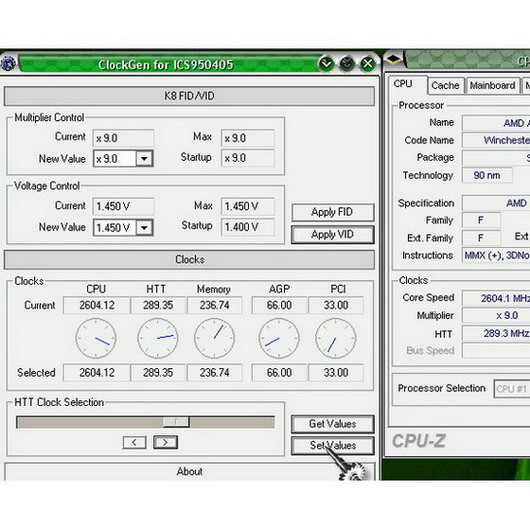Viewport: 530px width, 530px height.
Task: Click the Current CPU clock 2604.12 value
Action: (x=97, y=305)
